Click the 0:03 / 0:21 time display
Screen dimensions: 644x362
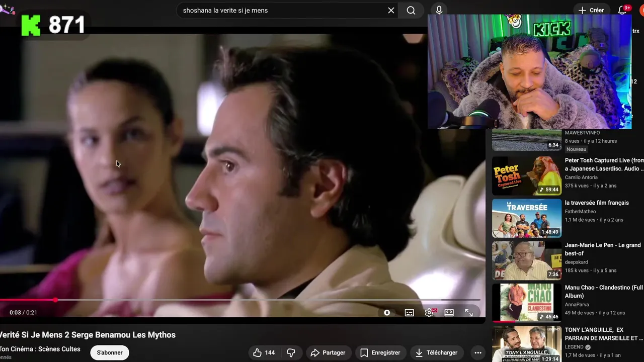[x=23, y=313]
